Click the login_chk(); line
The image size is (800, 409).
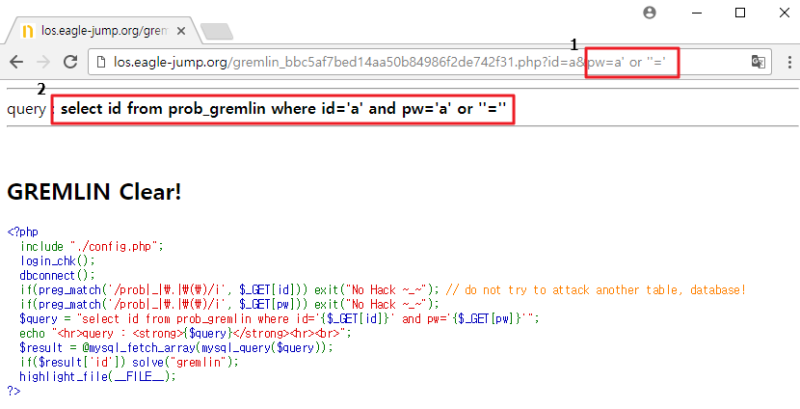[x=57, y=261]
